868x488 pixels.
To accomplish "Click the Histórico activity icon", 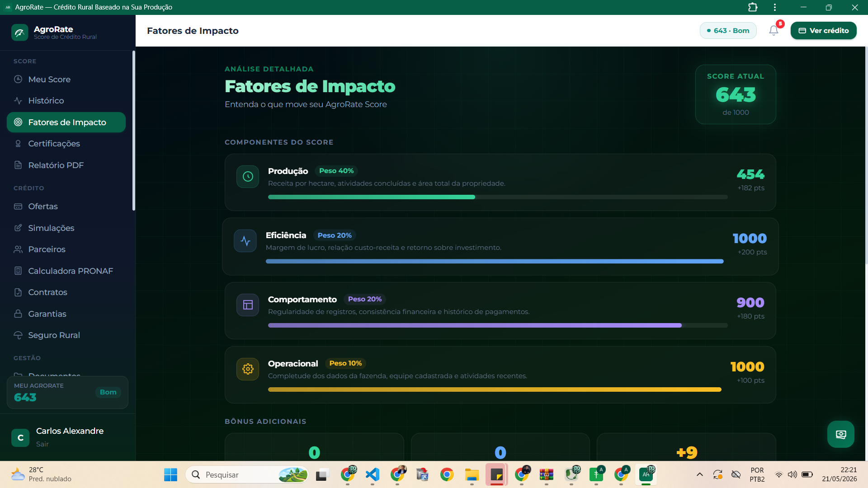I will 18,101.
